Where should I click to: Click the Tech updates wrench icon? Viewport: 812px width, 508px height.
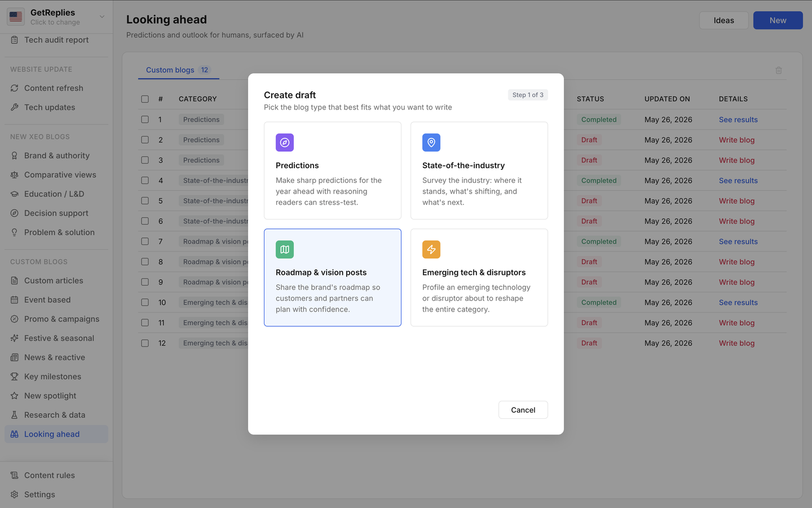(15, 107)
